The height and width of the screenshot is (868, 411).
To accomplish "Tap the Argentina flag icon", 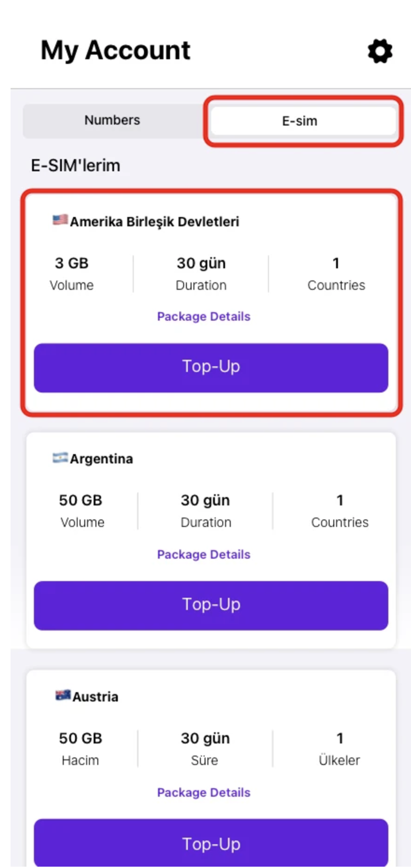I will [60, 457].
